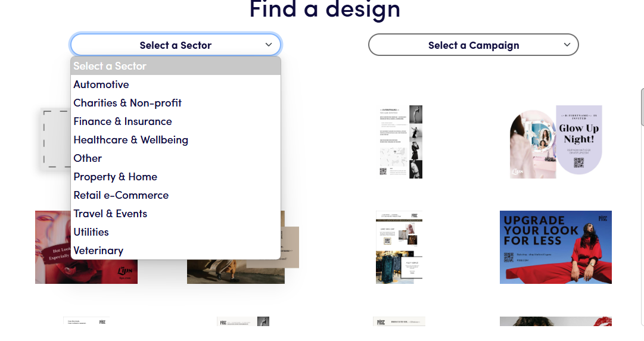Choose the Other sector option
Image resolution: width=644 pixels, height=341 pixels.
point(88,158)
